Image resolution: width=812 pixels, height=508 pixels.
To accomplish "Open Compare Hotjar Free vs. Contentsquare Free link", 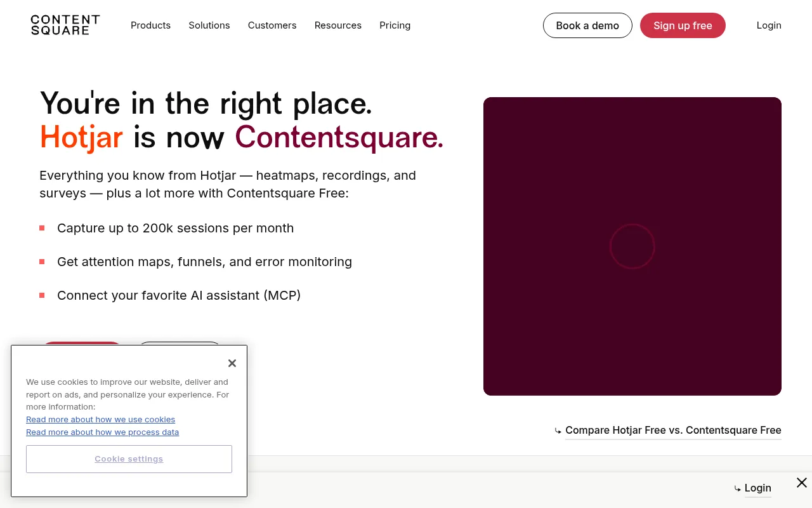I will point(673,430).
